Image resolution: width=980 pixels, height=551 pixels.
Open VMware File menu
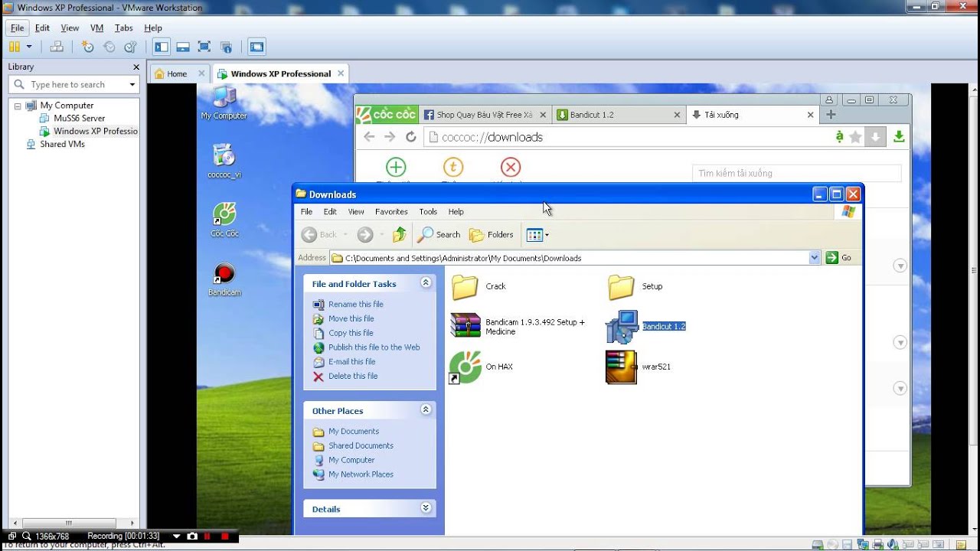pos(17,28)
